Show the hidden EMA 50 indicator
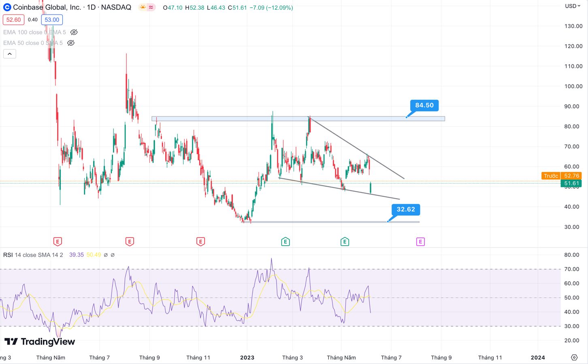This screenshot has height=364, width=588. 71,43
